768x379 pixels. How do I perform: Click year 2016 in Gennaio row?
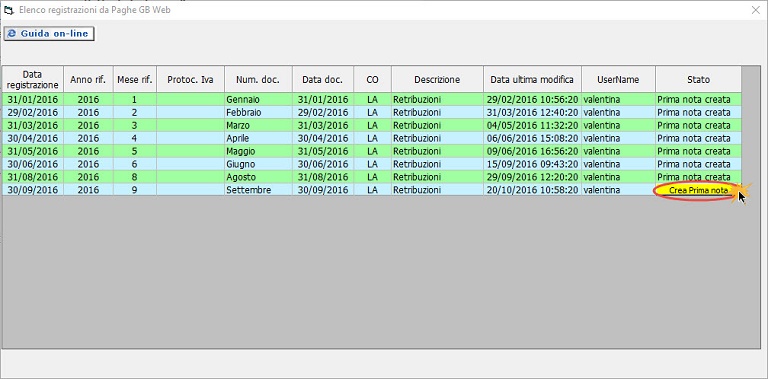88,99
